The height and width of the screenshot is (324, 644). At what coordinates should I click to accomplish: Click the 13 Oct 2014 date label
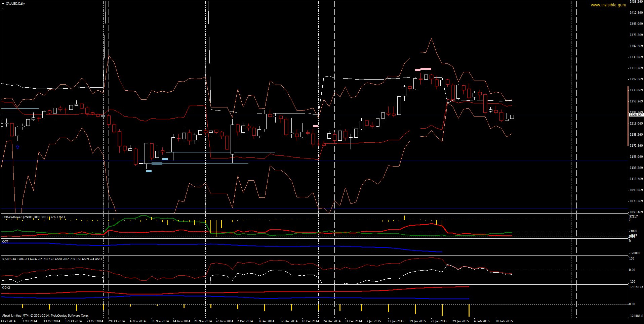point(52,321)
